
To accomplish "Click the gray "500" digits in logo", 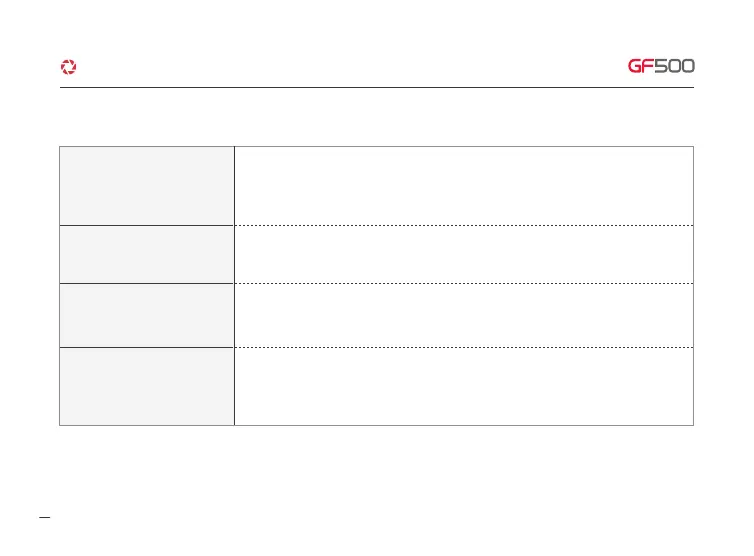I will [x=675, y=67].
